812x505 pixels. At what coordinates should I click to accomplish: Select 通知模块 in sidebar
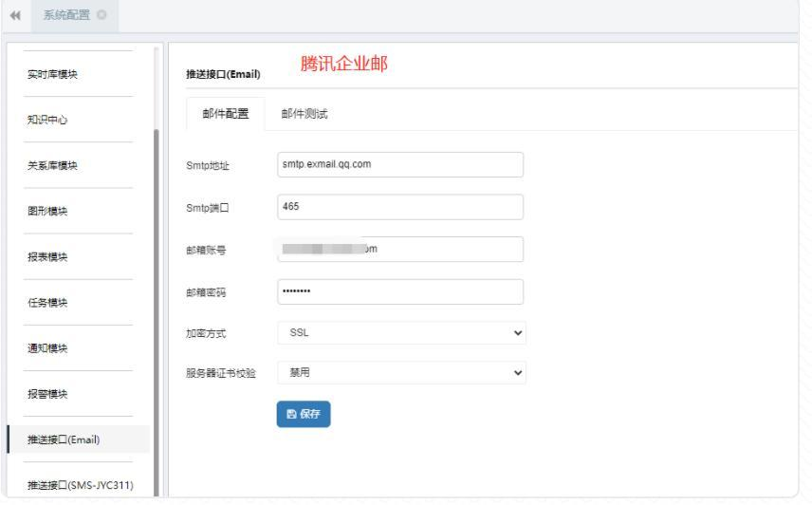pos(47,348)
